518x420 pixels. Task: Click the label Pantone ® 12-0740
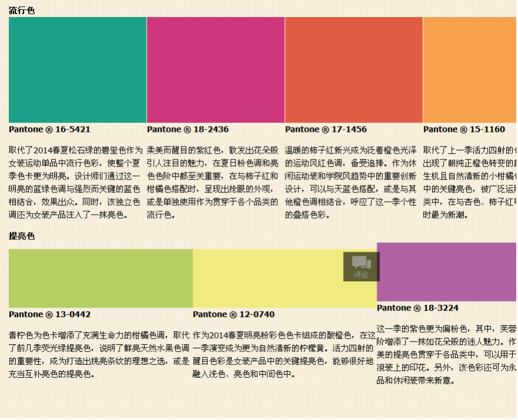(234, 315)
